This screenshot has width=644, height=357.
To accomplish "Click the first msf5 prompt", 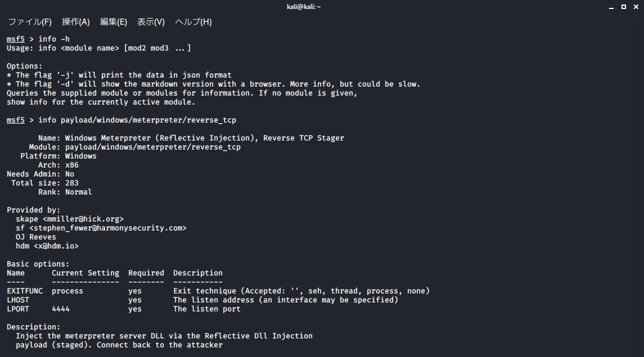I will point(16,39).
